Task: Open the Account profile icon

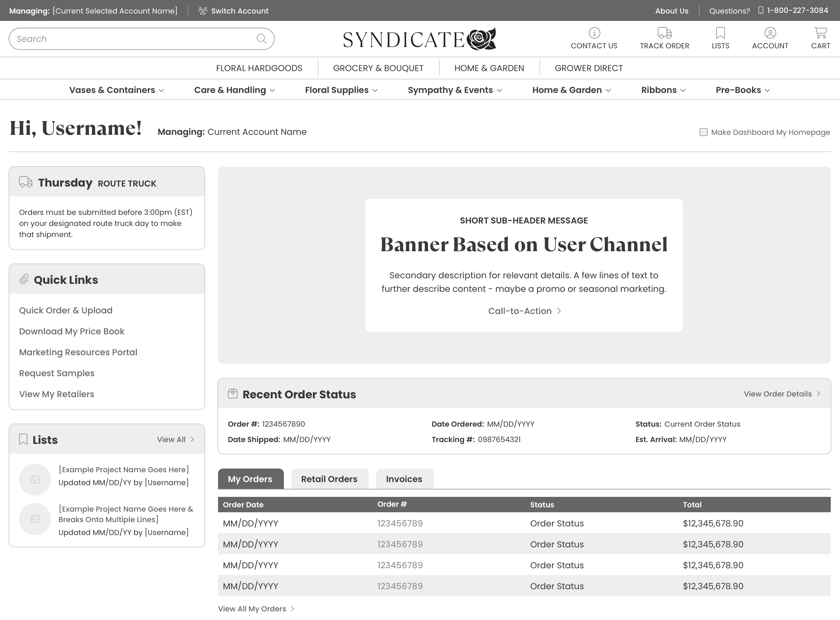Action: [770, 33]
